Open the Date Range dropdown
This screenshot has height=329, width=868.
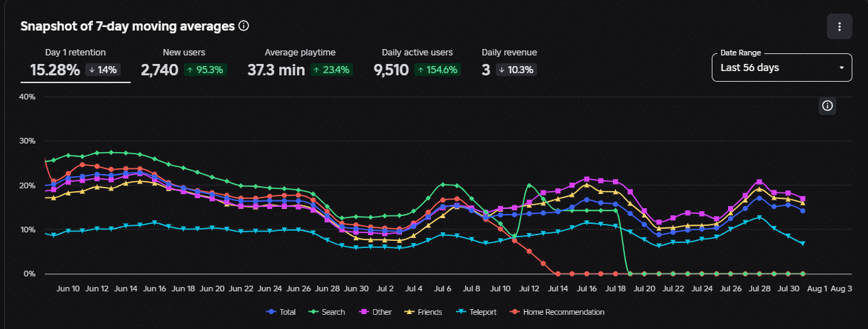tap(782, 68)
